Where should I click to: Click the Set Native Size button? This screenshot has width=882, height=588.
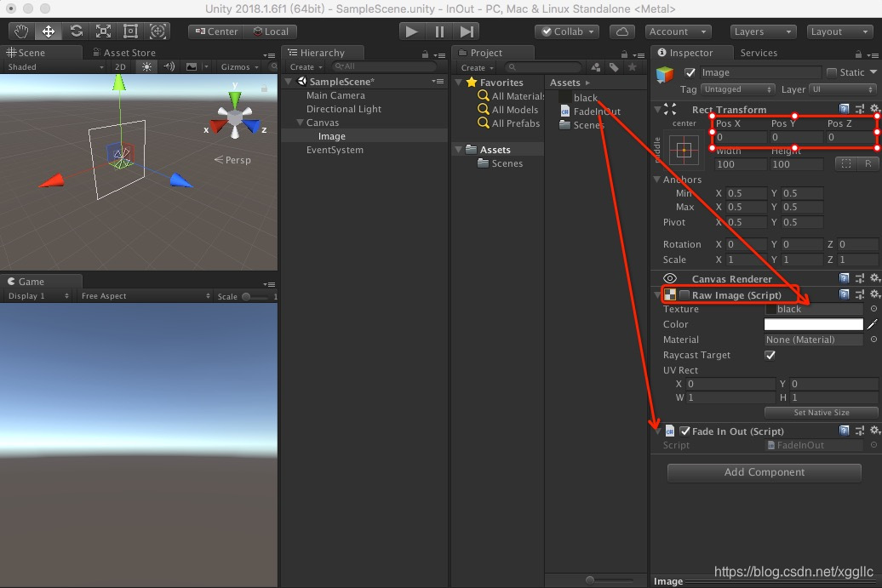(x=820, y=413)
